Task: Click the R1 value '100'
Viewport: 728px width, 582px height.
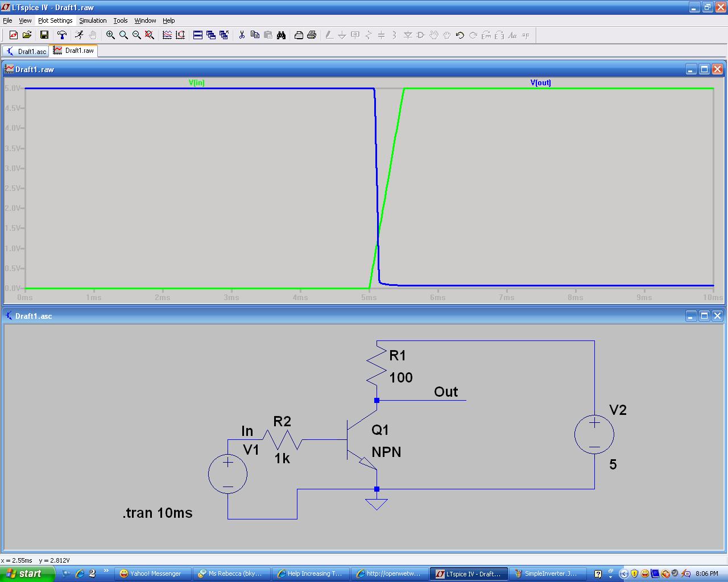Action: tap(401, 377)
